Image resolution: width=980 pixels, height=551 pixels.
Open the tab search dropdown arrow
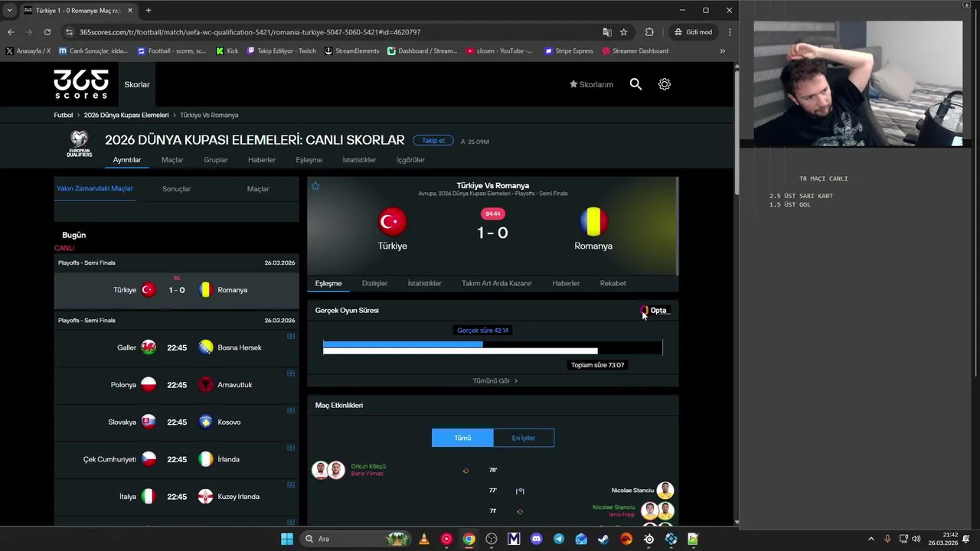(9, 10)
